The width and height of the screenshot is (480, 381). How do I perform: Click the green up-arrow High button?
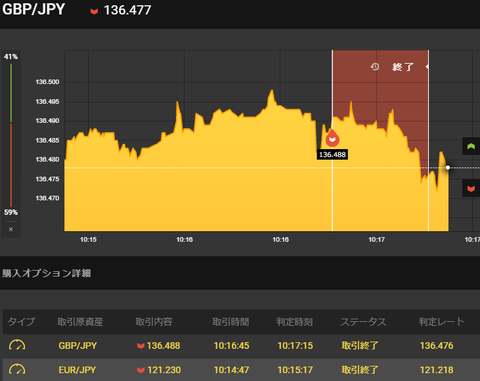click(471, 146)
